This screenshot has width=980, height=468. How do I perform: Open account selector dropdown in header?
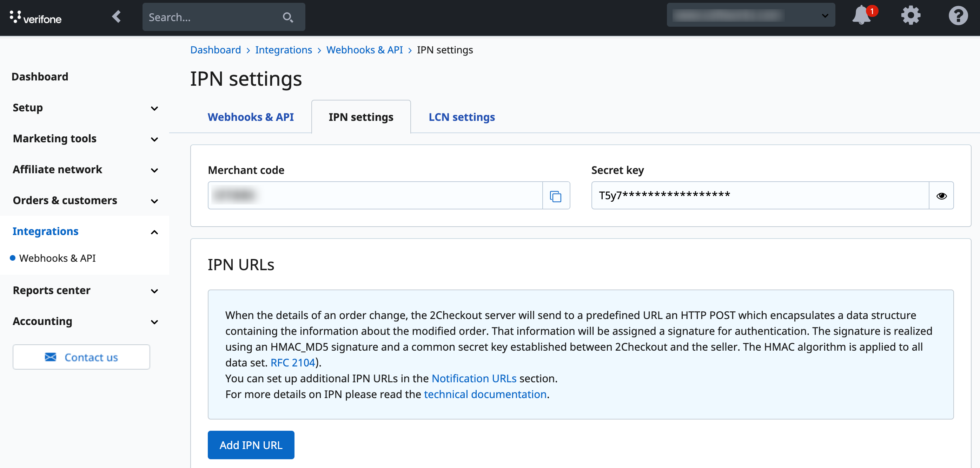coord(750,15)
